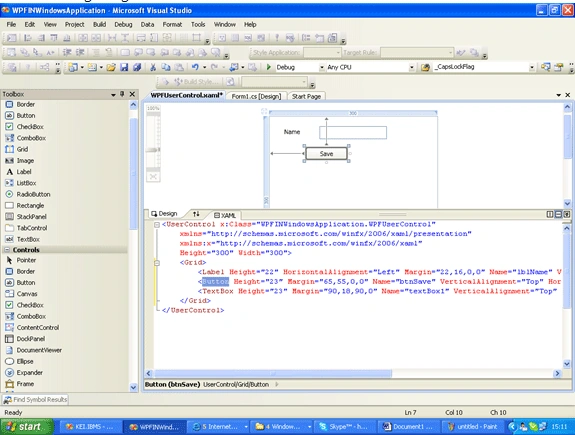Pin the Toolbox panel with the pushpin icon
Image resolution: width=575 pixels, height=435 pixels.
(122, 94)
